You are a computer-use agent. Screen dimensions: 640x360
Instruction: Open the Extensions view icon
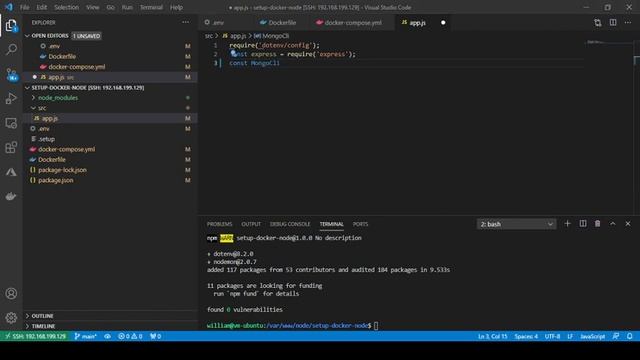(x=11, y=147)
